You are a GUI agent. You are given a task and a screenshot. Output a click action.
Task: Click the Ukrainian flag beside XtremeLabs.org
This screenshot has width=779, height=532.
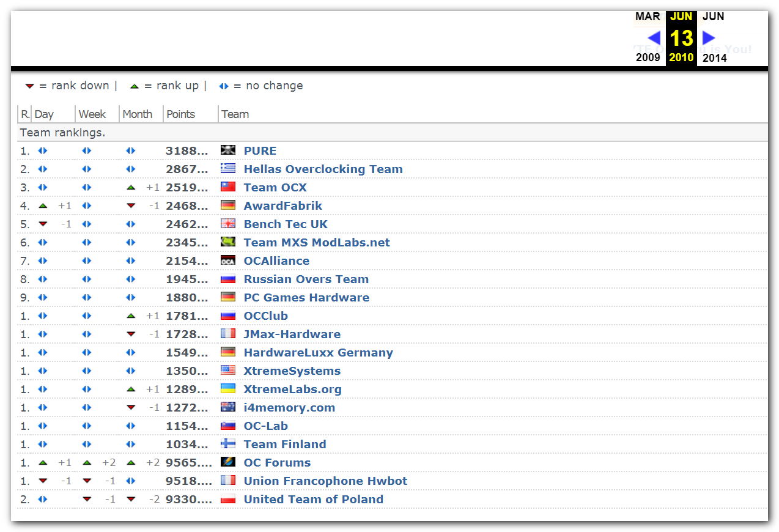point(227,389)
